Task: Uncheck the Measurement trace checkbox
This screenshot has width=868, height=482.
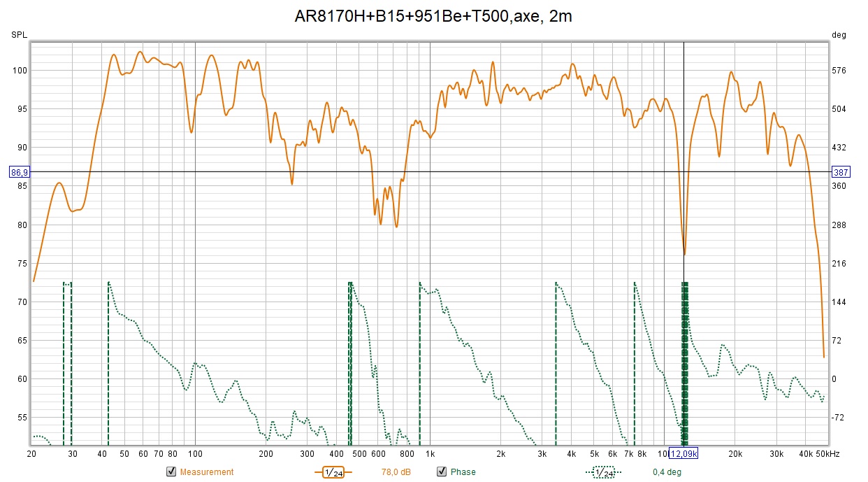Action: click(x=171, y=472)
